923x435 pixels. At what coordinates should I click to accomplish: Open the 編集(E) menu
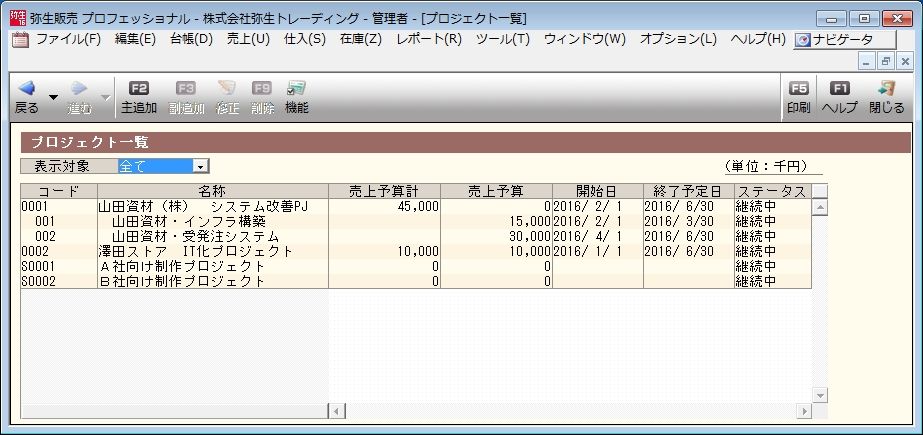[135, 39]
